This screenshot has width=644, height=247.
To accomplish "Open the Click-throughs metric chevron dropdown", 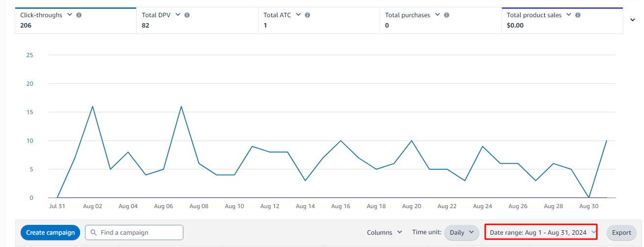I will coord(70,15).
